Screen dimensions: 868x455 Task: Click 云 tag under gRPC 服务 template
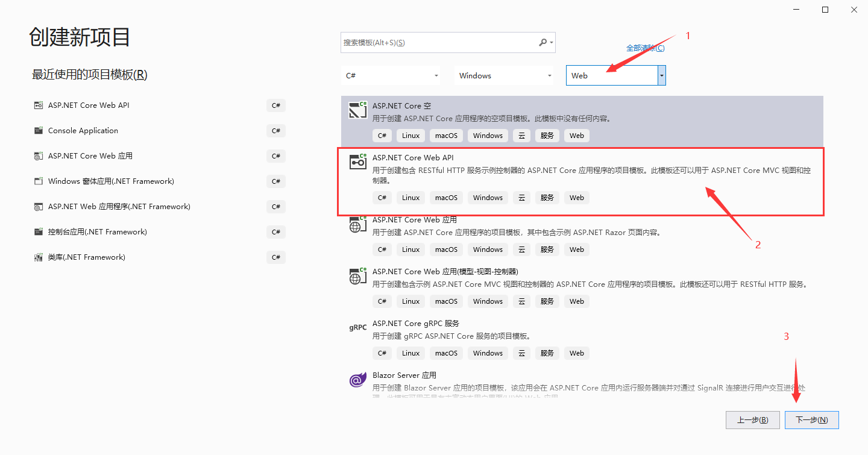tap(522, 353)
